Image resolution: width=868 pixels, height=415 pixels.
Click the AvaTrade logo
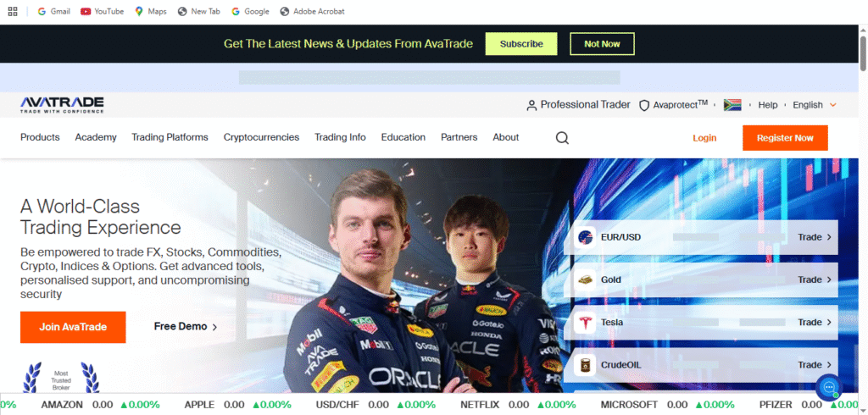point(62,105)
